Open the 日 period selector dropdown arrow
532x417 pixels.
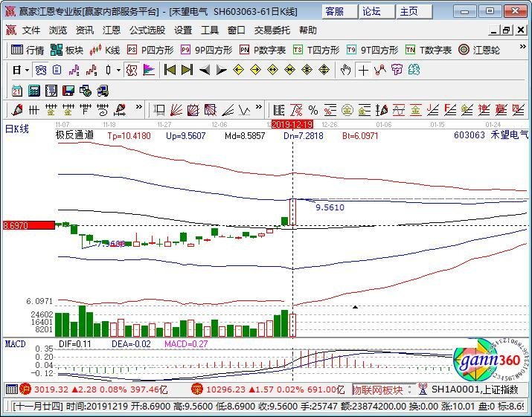pyautogui.click(x=27, y=71)
